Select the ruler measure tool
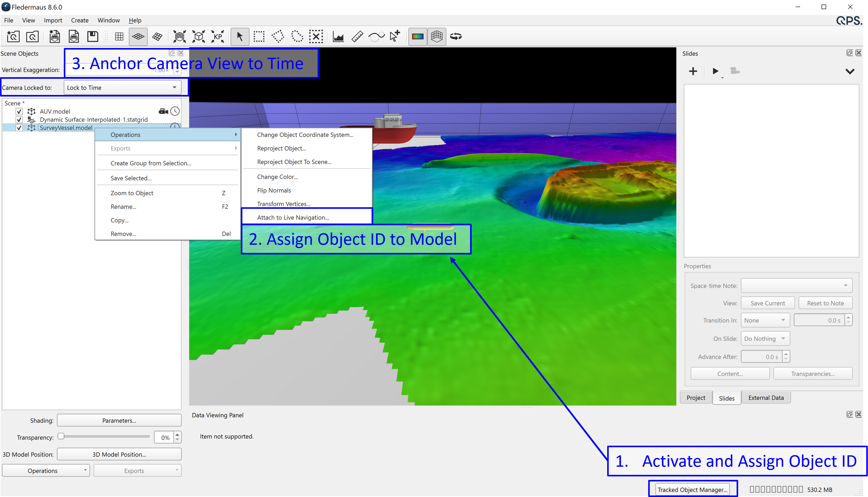 357,37
